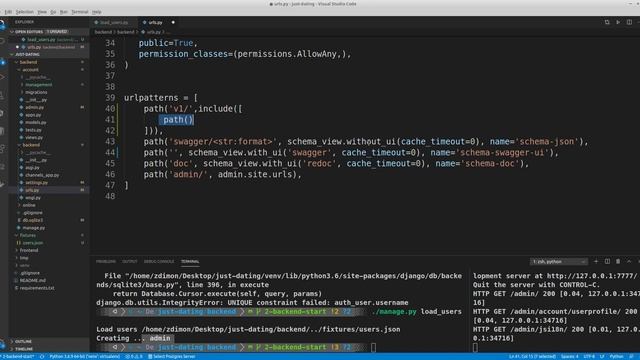Switch to the DEBUG CONSOLE tab
The image size is (640, 360).
pos(159,261)
